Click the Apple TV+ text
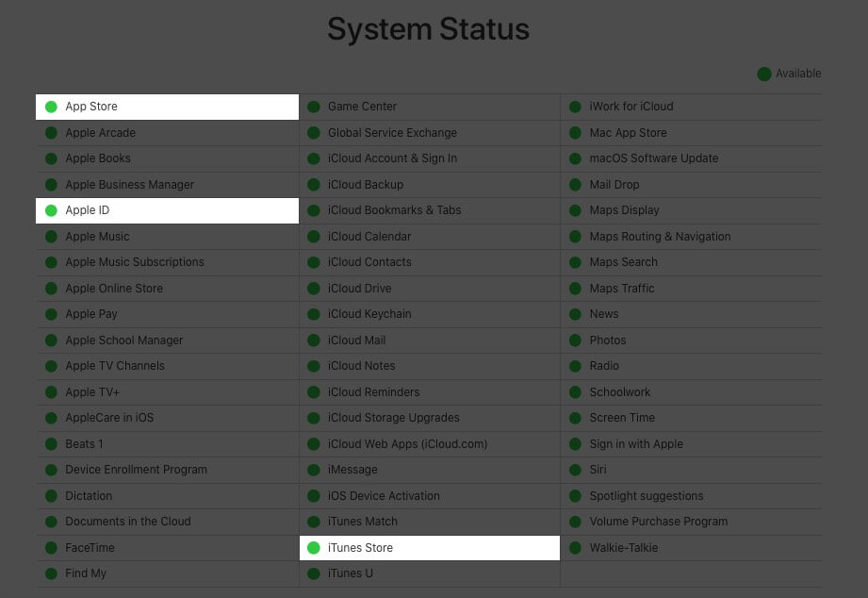 point(92,392)
